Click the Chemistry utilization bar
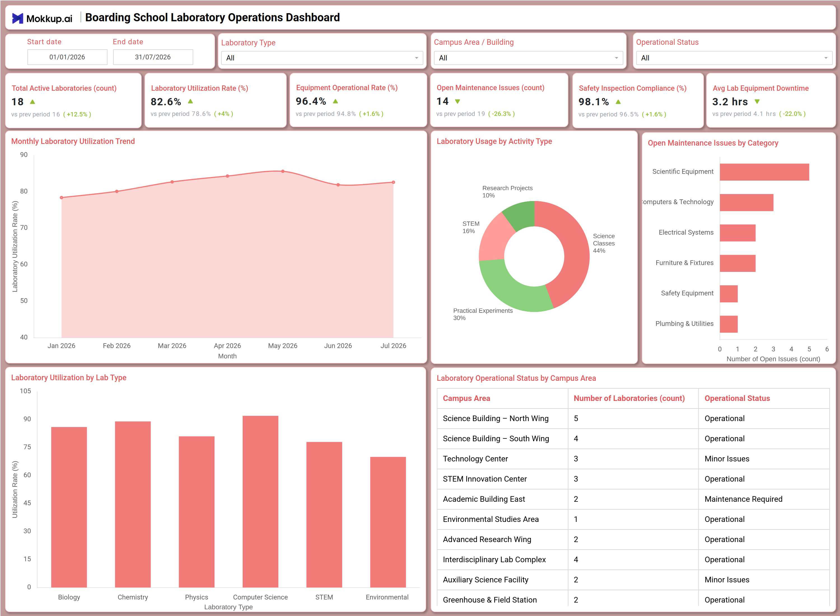The height and width of the screenshot is (616, 840). pos(133,504)
